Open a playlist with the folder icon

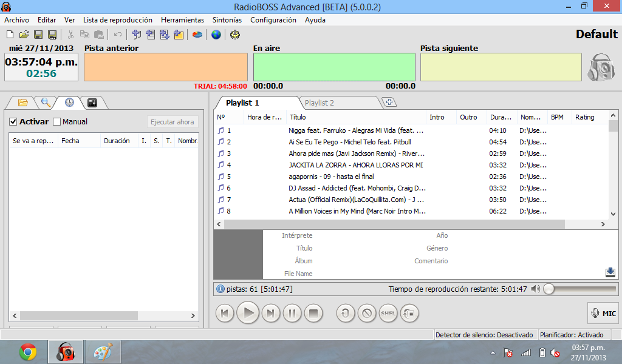(24, 35)
